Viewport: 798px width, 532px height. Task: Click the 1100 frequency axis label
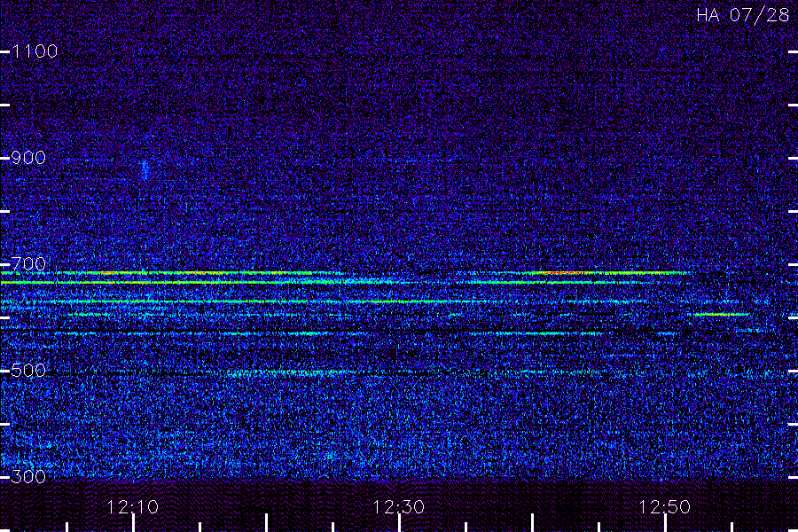click(35, 51)
